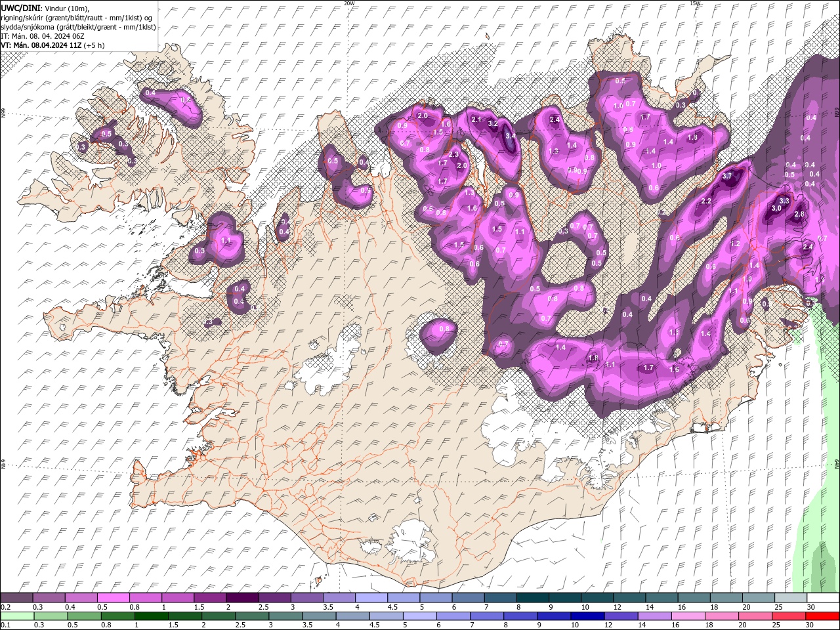Click the 2.3 snowfall value on the map
840x630 pixels.
coord(453,155)
